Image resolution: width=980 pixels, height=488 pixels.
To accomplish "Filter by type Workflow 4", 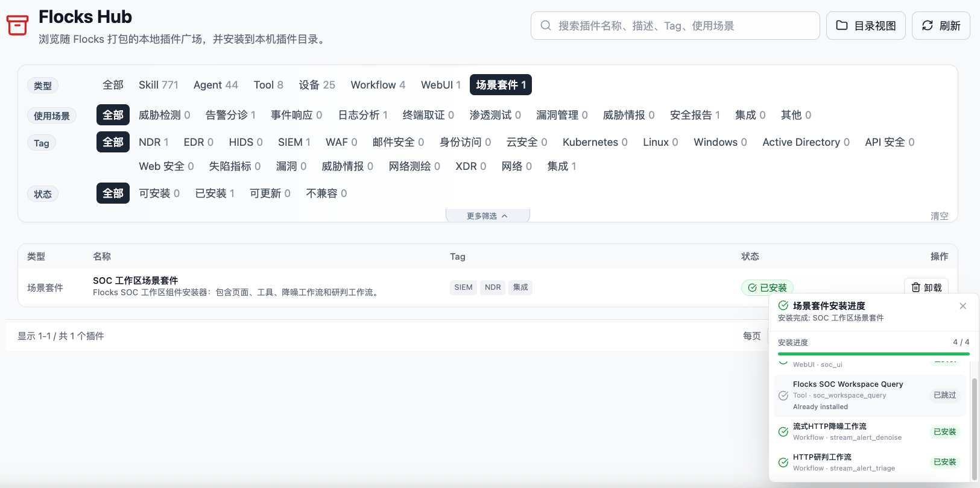I will (x=378, y=85).
